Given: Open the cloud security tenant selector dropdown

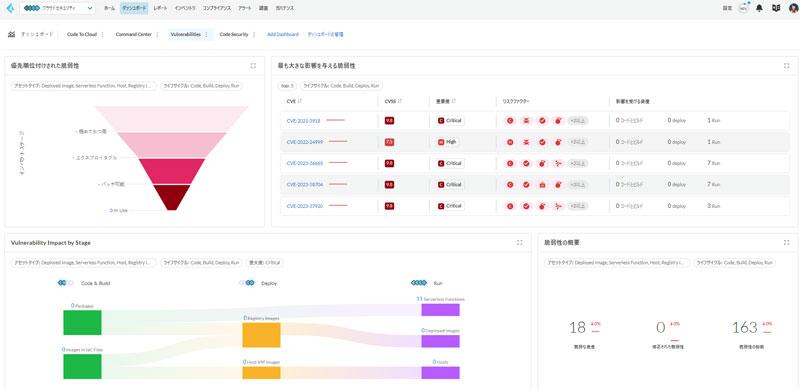Looking at the screenshot, I should 57,8.
